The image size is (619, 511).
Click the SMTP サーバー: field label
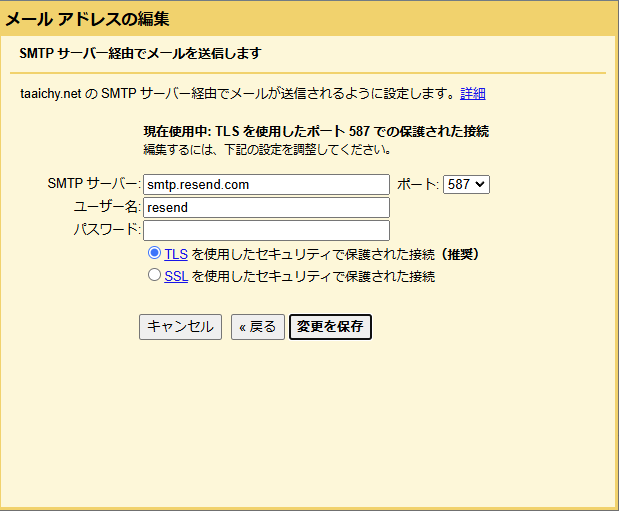[x=94, y=185]
